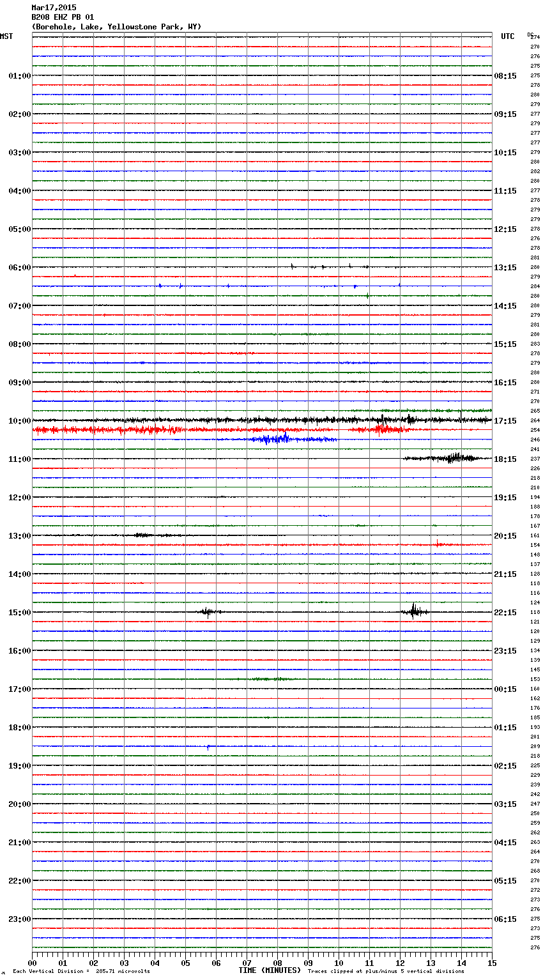Select the 14:00 MST time label

coord(19,574)
